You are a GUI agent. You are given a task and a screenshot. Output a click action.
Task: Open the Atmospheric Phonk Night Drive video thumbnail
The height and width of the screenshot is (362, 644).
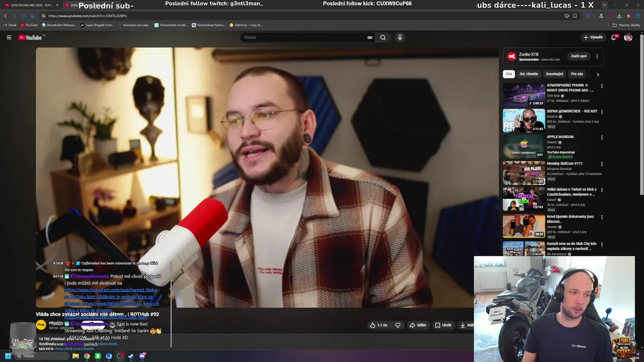click(x=524, y=95)
